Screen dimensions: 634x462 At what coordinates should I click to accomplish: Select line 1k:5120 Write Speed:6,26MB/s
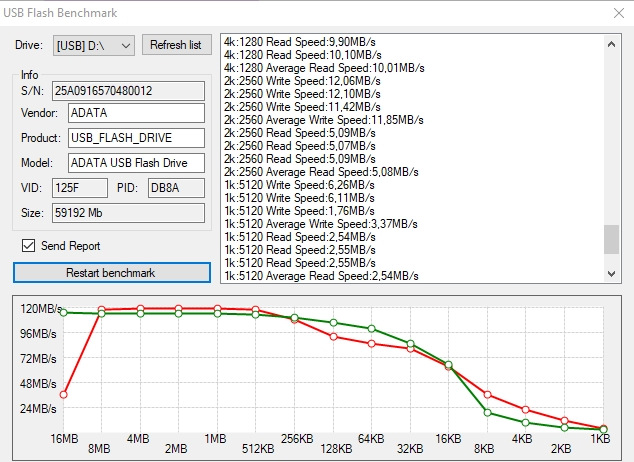[x=299, y=185]
